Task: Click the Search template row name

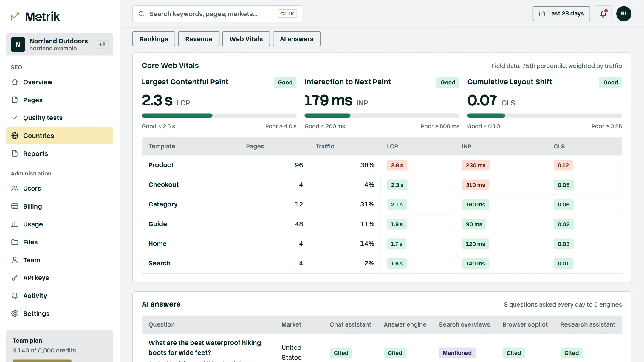Action: 160,263
